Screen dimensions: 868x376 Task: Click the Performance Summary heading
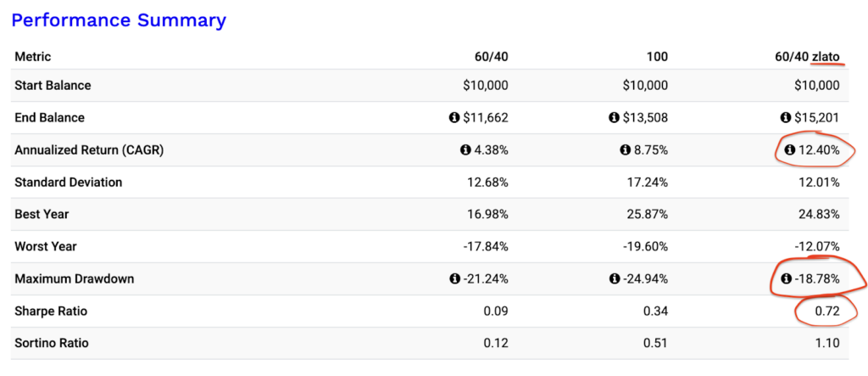pyautogui.click(x=119, y=20)
